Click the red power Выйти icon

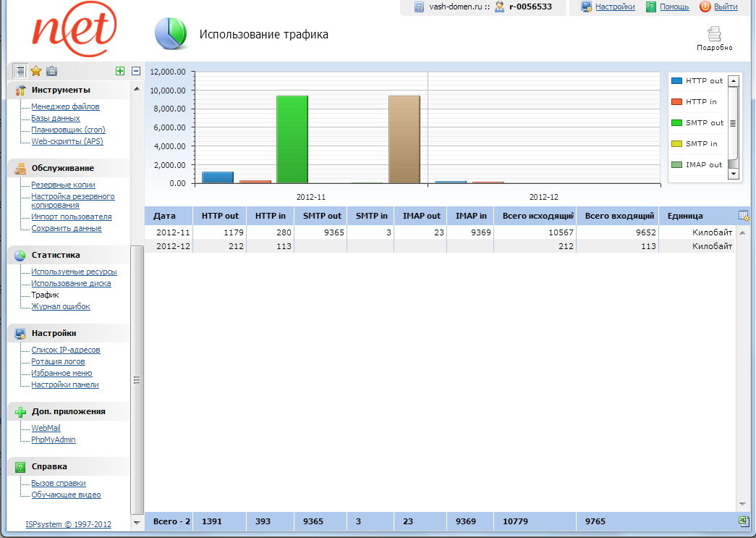[x=705, y=7]
